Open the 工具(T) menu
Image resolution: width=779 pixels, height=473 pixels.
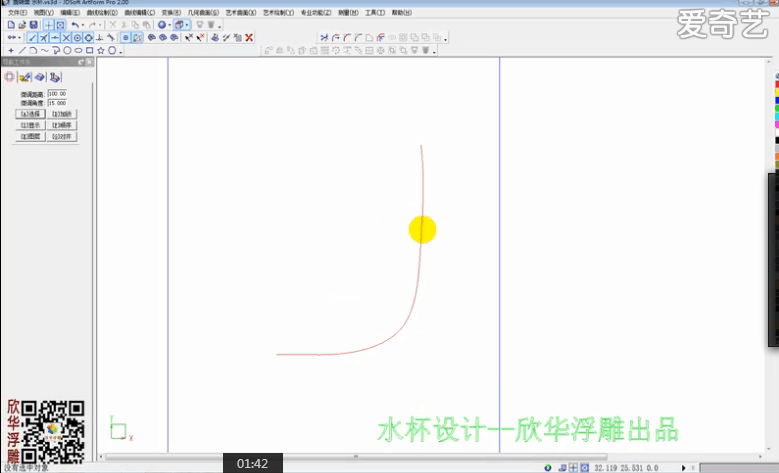click(x=375, y=12)
